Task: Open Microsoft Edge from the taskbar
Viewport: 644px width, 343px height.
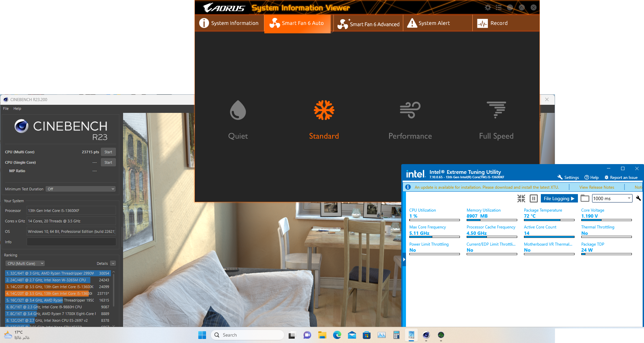Action: coord(337,335)
